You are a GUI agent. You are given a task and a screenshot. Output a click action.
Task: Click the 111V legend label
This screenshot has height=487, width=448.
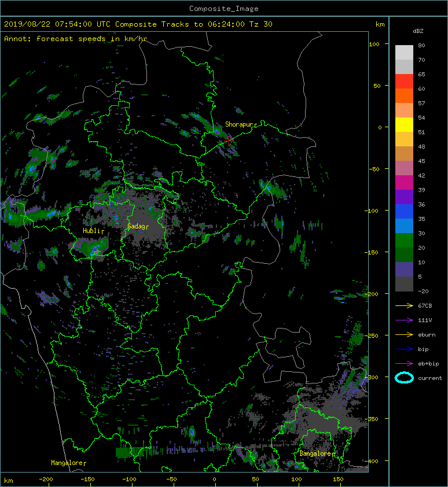(425, 320)
